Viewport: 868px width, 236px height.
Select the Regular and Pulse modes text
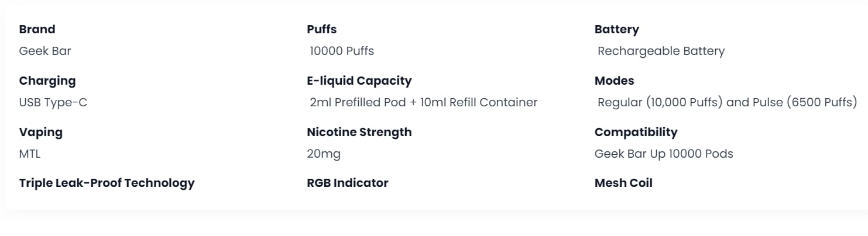coord(727,102)
